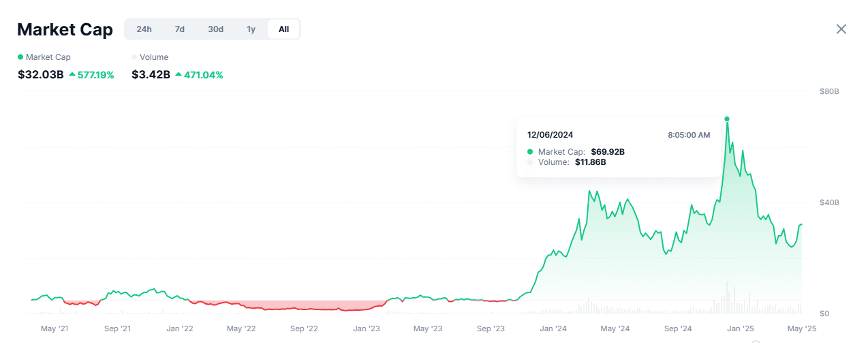
Task: Click the gray Volume legend dot
Action: [134, 57]
